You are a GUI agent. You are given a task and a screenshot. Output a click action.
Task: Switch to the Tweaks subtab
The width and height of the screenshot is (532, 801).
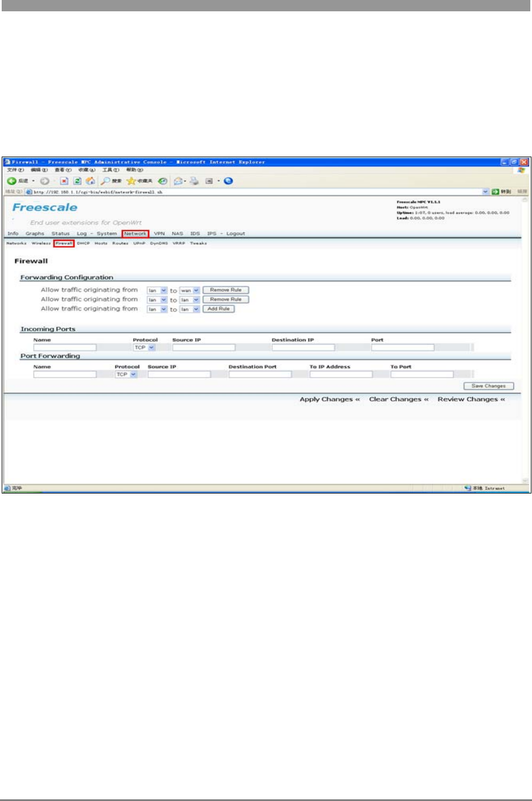[x=198, y=243]
